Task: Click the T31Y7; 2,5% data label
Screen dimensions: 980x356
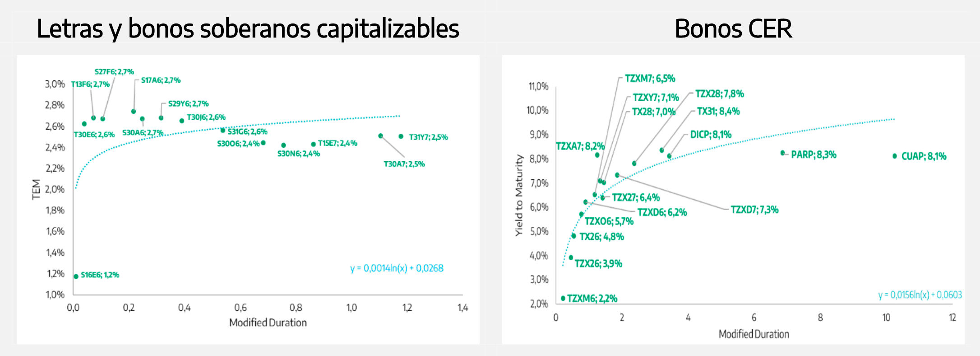Action: click(x=428, y=137)
